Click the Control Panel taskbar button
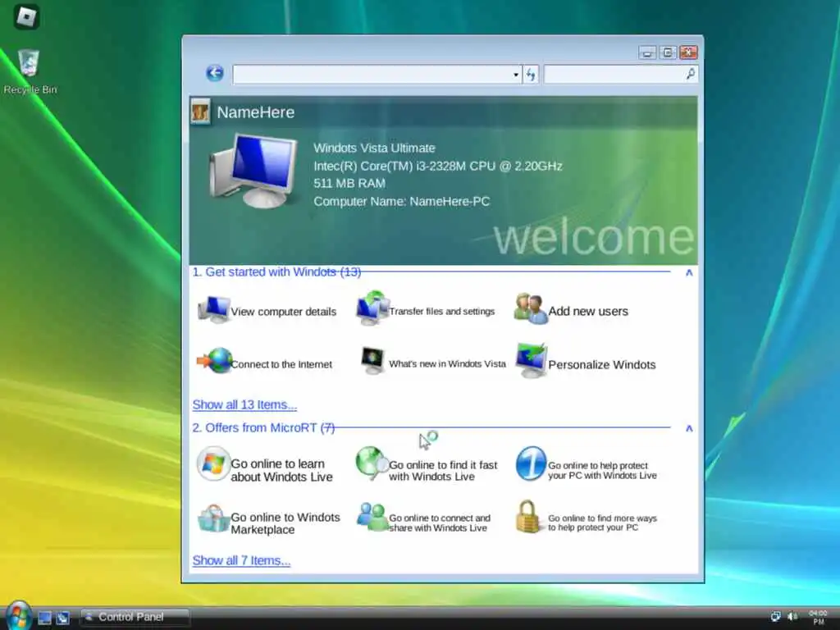Image resolution: width=840 pixels, height=630 pixels. (135, 617)
